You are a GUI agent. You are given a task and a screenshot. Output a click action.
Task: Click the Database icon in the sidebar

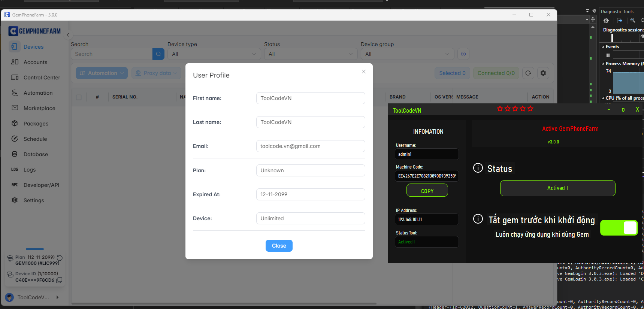point(15,154)
